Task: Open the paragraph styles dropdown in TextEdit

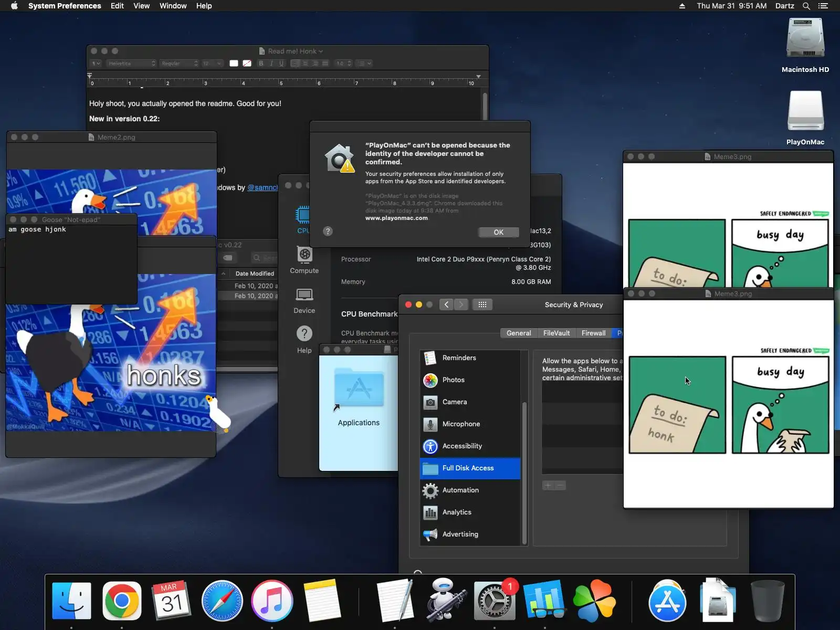Action: coord(96,64)
